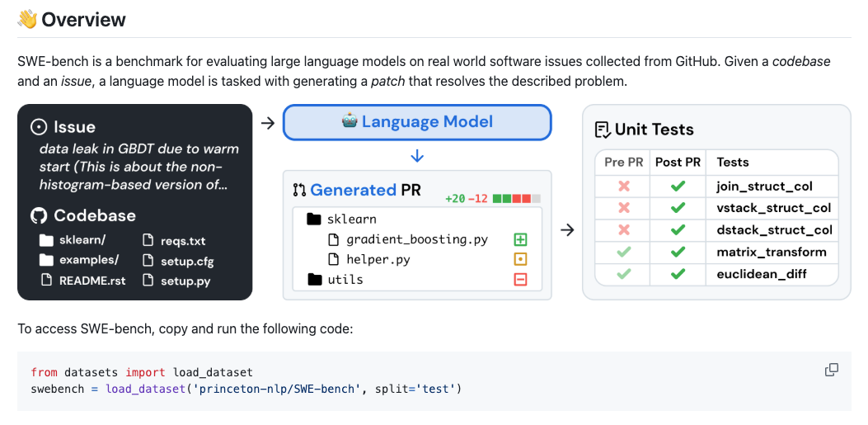
Task: Click the green check for euclidean_diff Post PR
Action: tap(678, 274)
